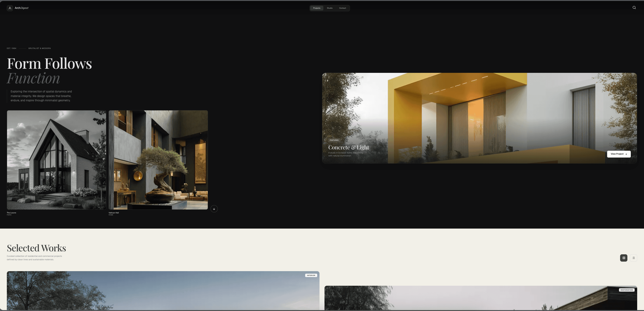Open the Vatican Hall bonsai thumbnail
The image size is (644, 311).
[158, 160]
